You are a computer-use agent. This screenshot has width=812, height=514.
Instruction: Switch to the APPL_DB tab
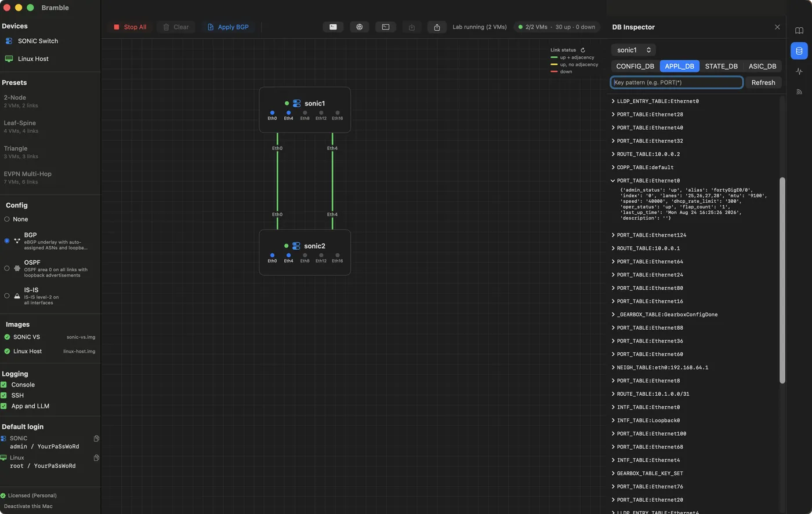click(x=679, y=66)
